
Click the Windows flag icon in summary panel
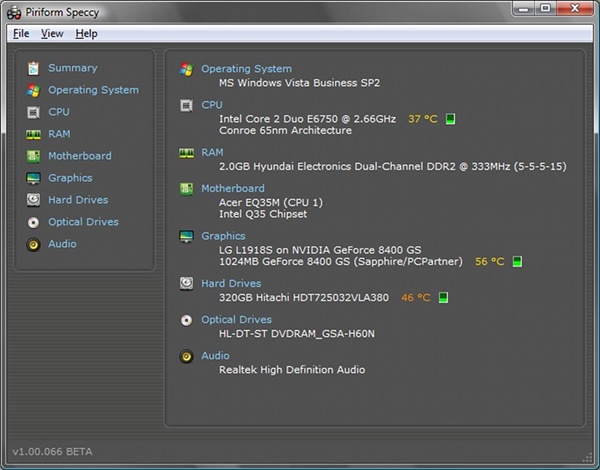[x=186, y=69]
